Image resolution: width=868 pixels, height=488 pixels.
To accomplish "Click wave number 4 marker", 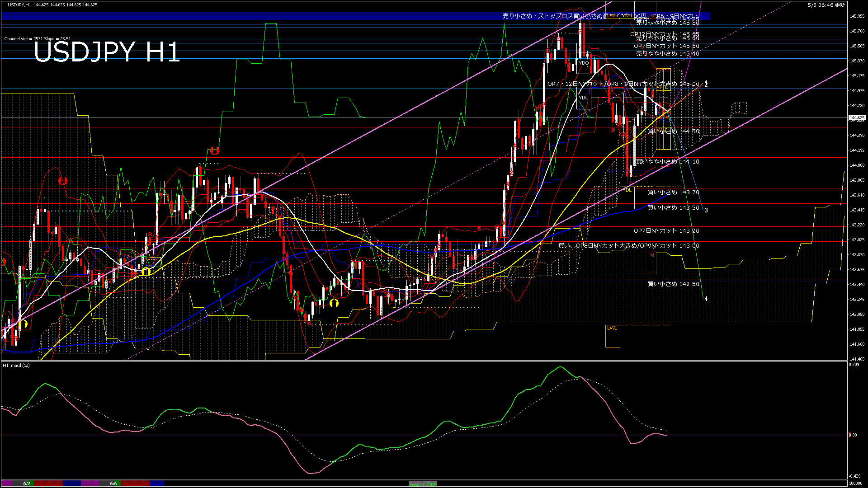I will (x=706, y=299).
